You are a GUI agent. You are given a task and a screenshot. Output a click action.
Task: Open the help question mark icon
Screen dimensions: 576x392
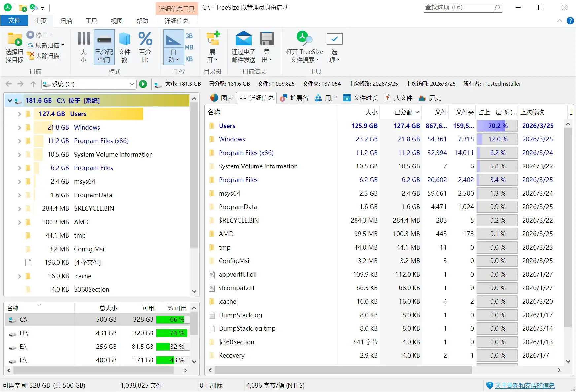pyautogui.click(x=570, y=21)
